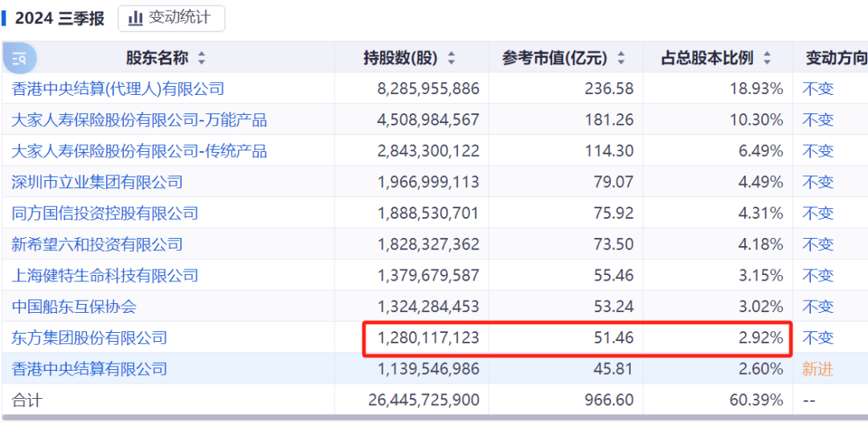Click the 4.49% share ratio cell
Image resolution: width=868 pixels, height=427 pixels.
coord(760,182)
